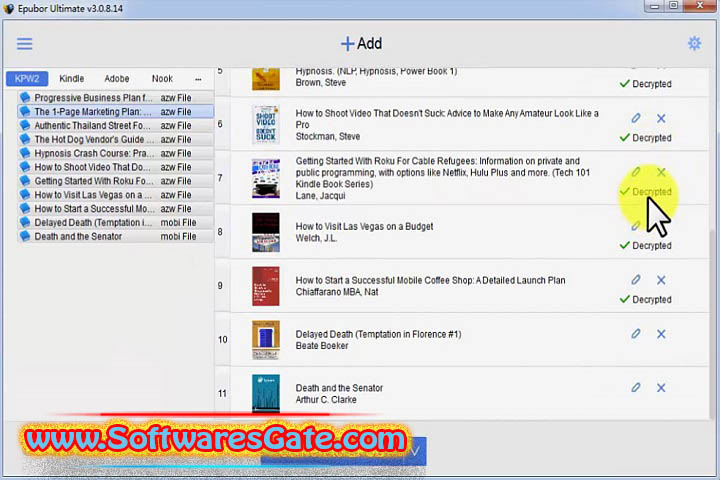Click author name Arthur C. Clarke
The width and height of the screenshot is (720, 480).
pos(326,400)
